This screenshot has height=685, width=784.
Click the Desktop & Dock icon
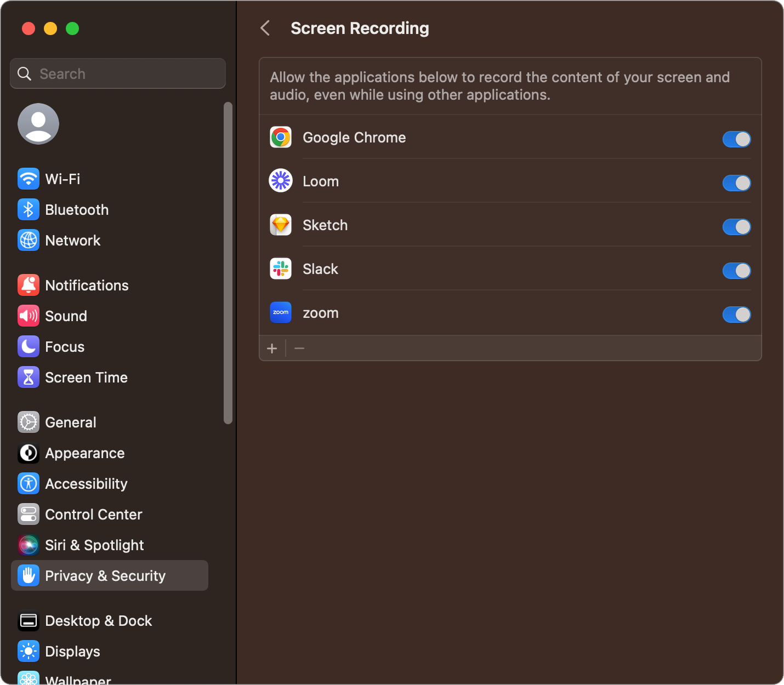pos(29,620)
